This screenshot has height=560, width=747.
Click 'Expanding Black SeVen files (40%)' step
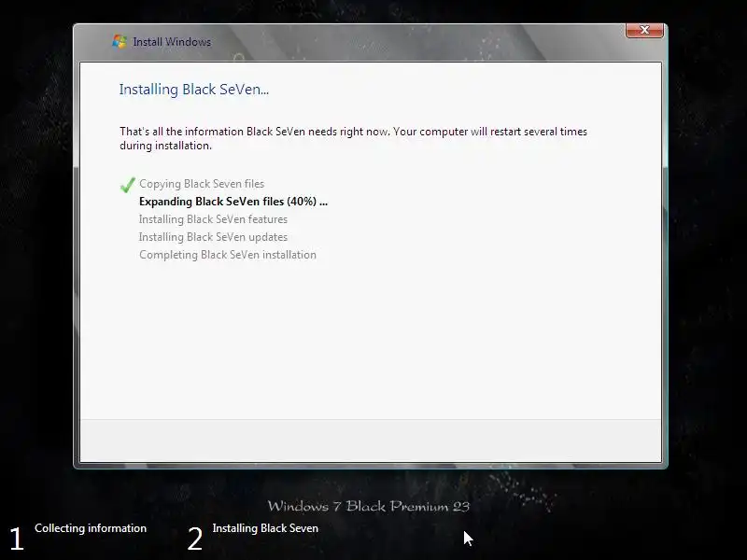(x=233, y=202)
